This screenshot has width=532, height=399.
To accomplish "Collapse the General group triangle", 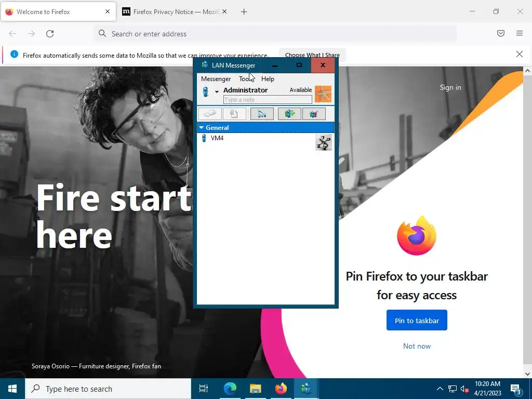I will [202, 128].
